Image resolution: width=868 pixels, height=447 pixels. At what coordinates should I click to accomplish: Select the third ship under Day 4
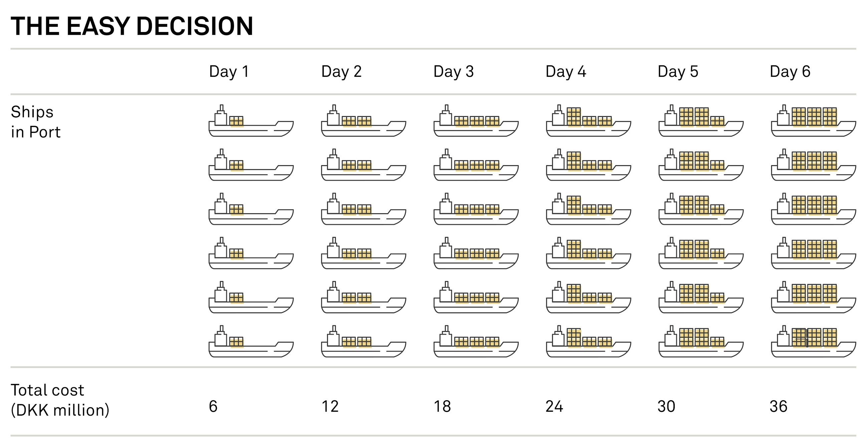click(588, 210)
